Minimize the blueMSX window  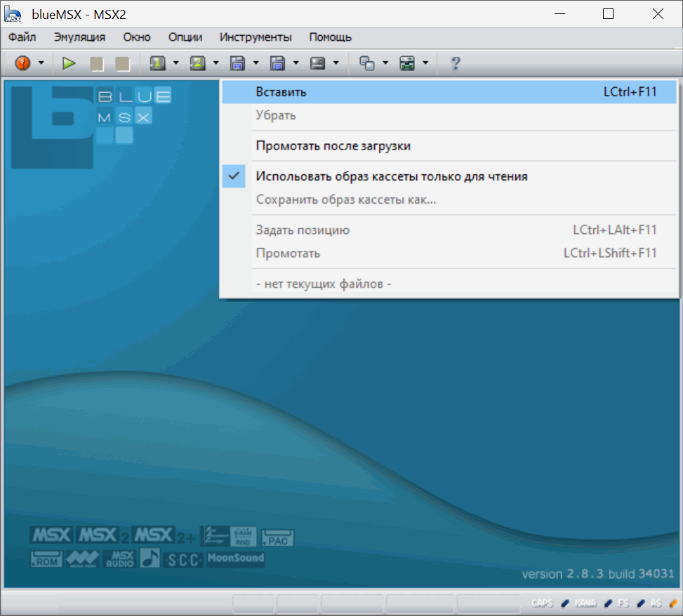(x=559, y=14)
